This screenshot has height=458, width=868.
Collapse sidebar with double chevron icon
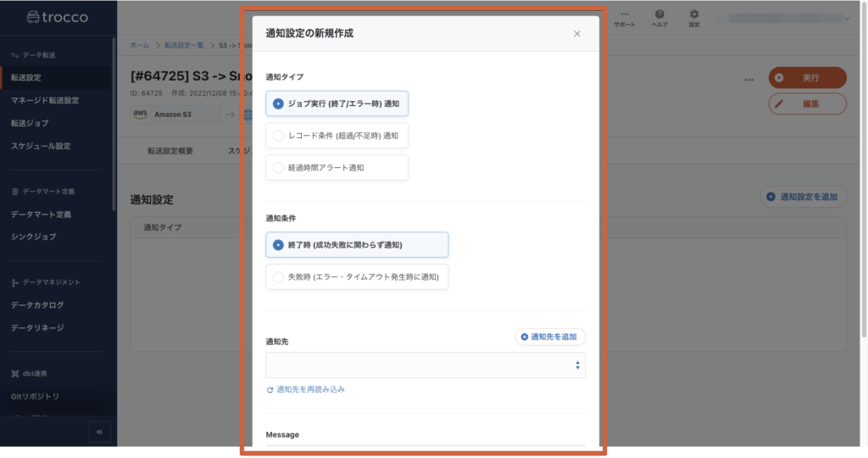tap(100, 432)
